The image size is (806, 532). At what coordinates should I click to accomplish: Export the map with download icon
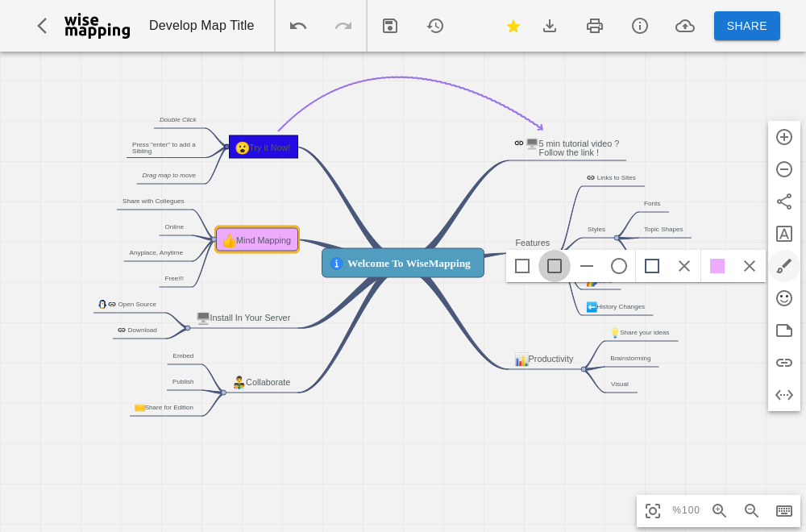(550, 26)
